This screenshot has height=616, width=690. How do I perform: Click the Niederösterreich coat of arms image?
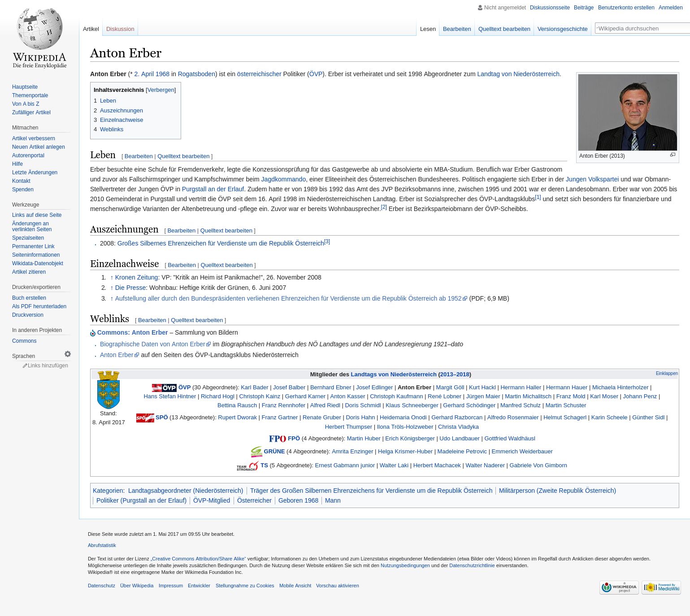pyautogui.click(x=108, y=390)
